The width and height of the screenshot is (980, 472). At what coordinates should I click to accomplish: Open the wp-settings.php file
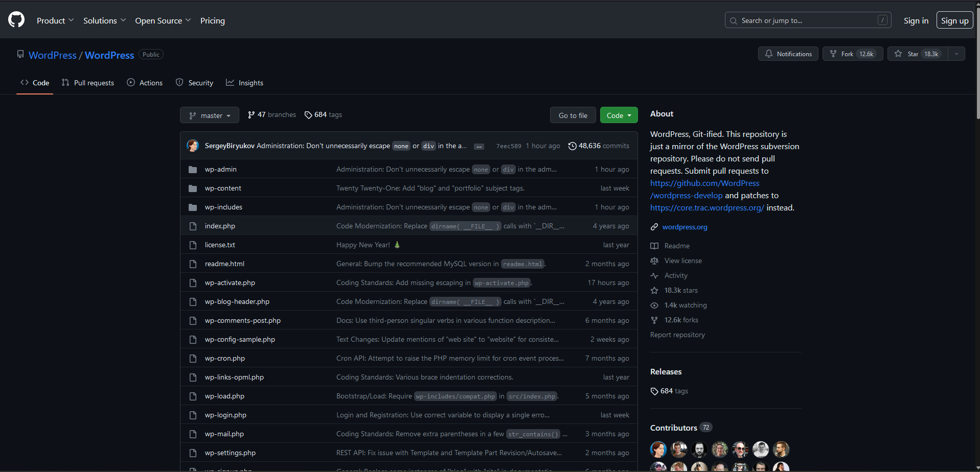coord(230,453)
